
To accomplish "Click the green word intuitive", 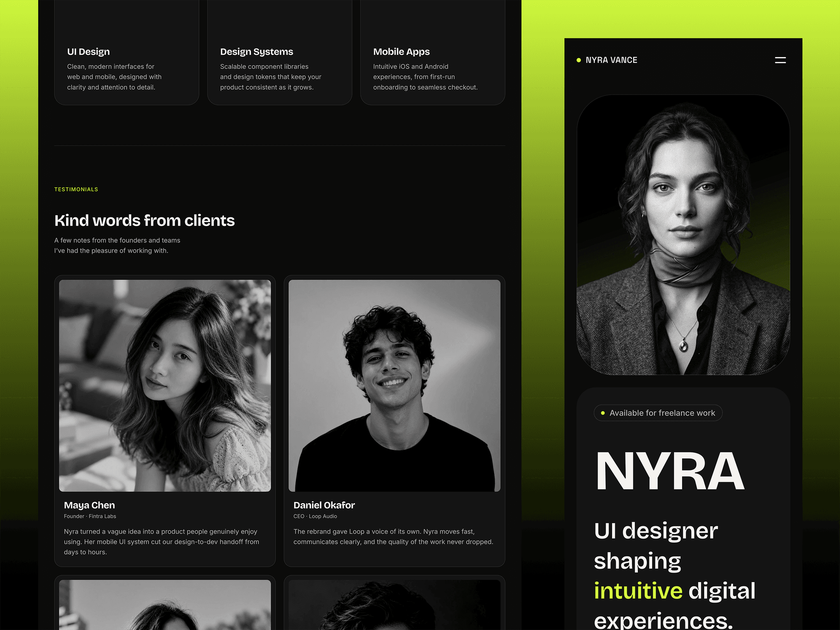I will pyautogui.click(x=638, y=591).
